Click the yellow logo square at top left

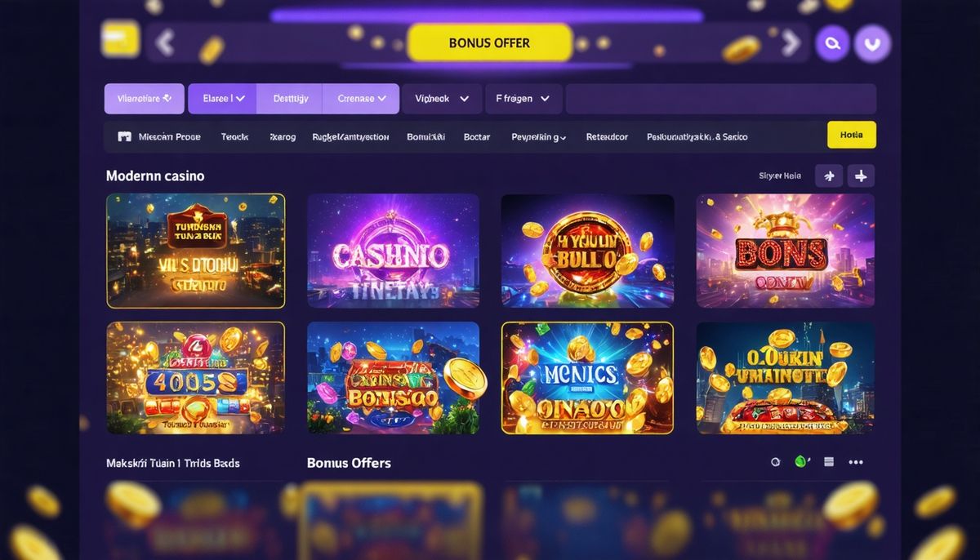click(x=121, y=40)
